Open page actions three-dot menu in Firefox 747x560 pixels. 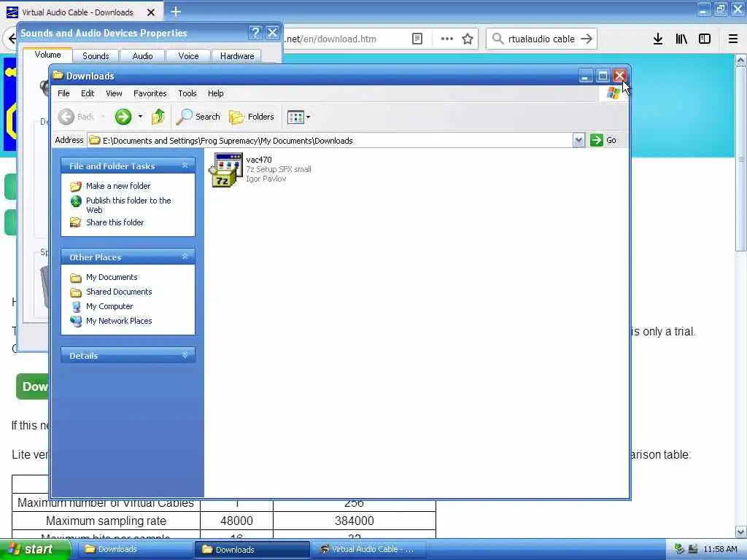[x=446, y=39]
